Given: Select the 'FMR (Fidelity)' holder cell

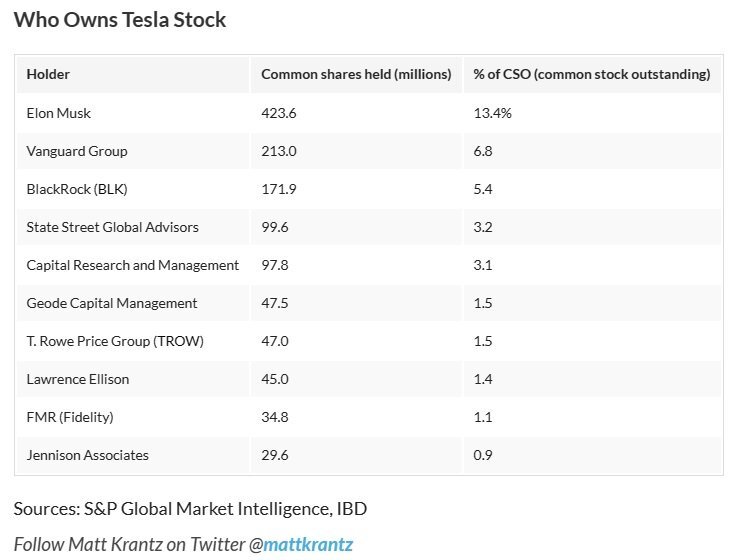Looking at the screenshot, I should coord(133,416).
